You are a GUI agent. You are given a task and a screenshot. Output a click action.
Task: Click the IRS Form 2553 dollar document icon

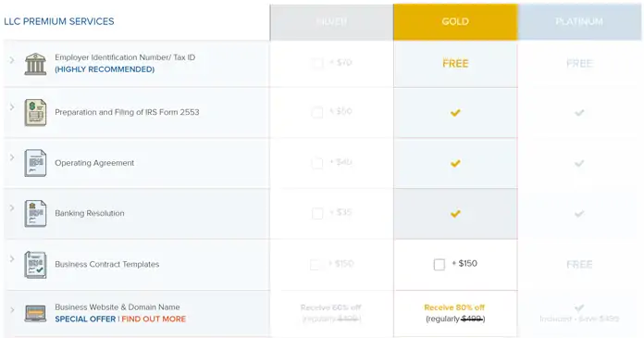tap(35, 112)
